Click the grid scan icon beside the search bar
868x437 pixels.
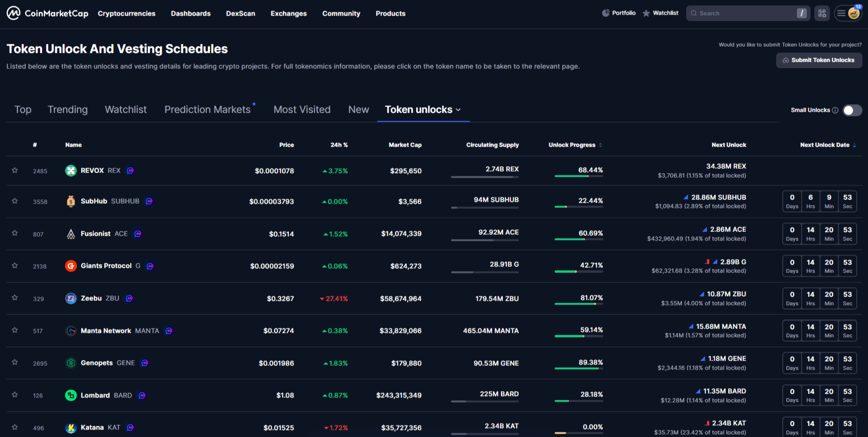coord(822,13)
